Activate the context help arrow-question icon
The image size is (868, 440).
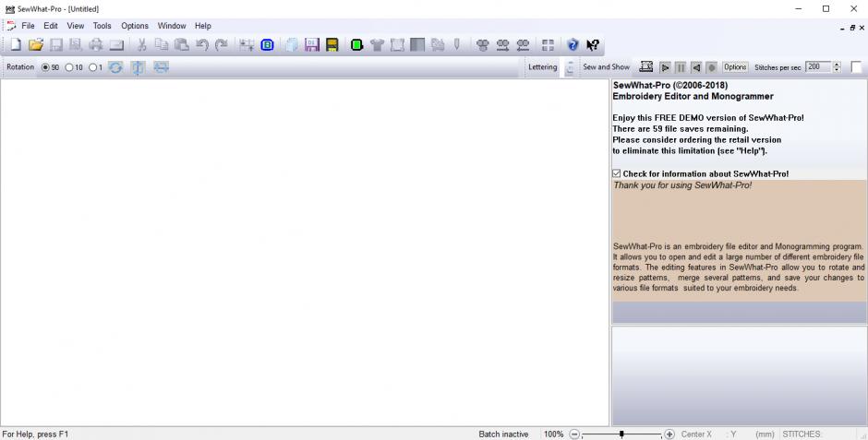pyautogui.click(x=593, y=45)
